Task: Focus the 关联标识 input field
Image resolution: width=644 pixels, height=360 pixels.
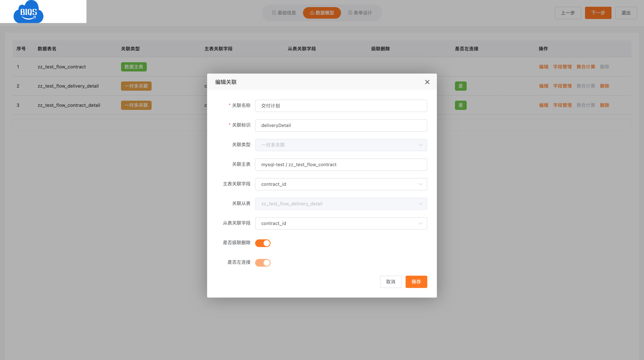Action: point(341,125)
